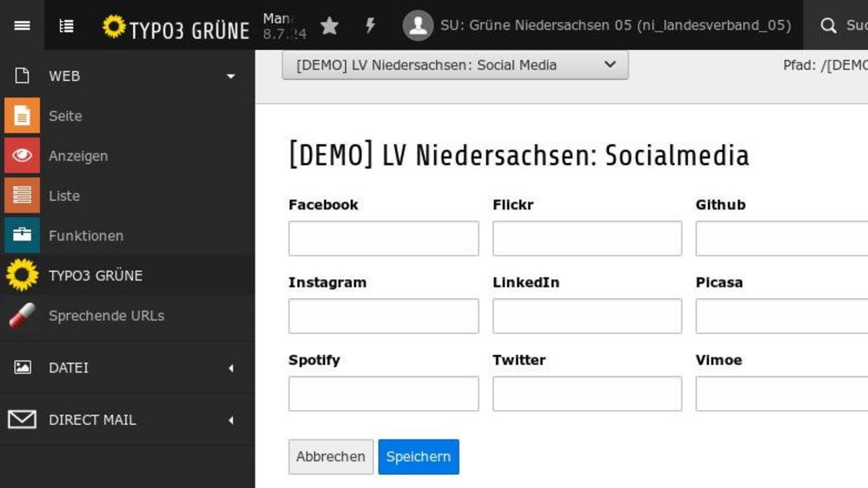Image resolution: width=868 pixels, height=488 pixels.
Task: Select TYPO3 GRÜNE module entry
Action: (x=95, y=275)
